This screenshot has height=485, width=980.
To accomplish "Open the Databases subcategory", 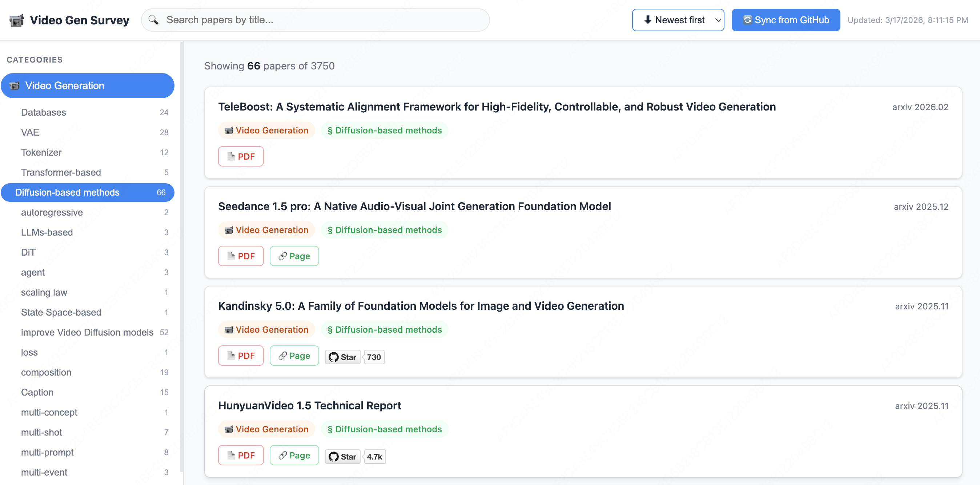I will (88, 112).
